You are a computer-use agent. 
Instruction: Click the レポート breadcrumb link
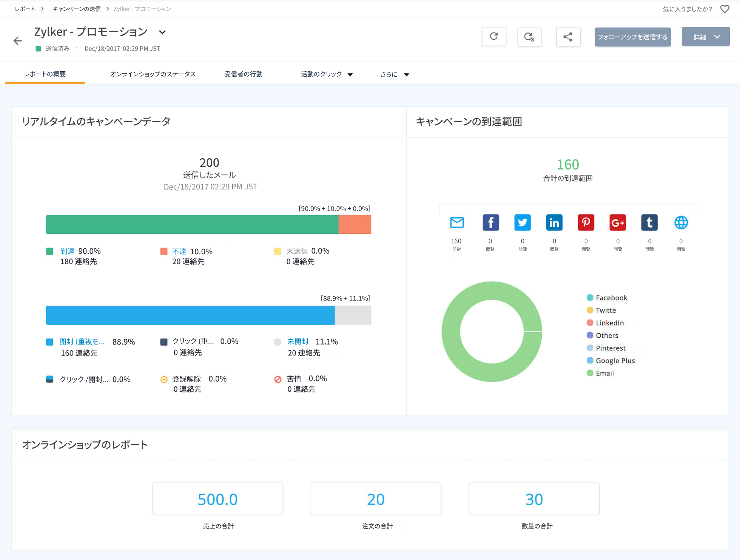(25, 9)
